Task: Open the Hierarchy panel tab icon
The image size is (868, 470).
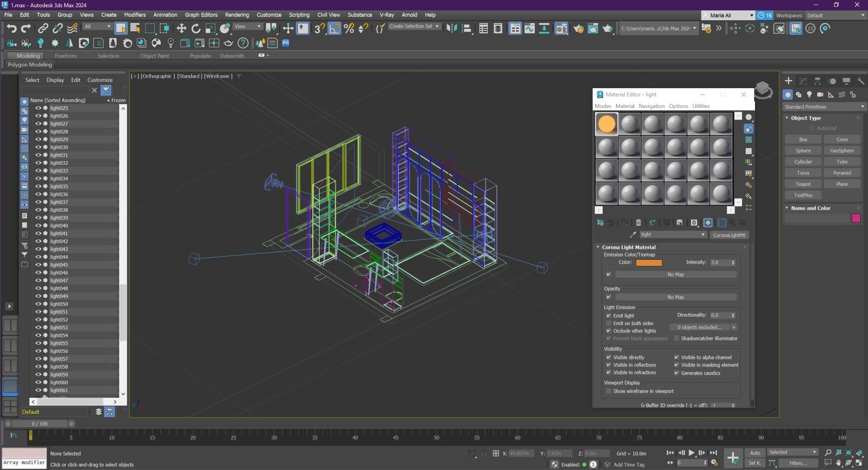Action: (x=817, y=81)
